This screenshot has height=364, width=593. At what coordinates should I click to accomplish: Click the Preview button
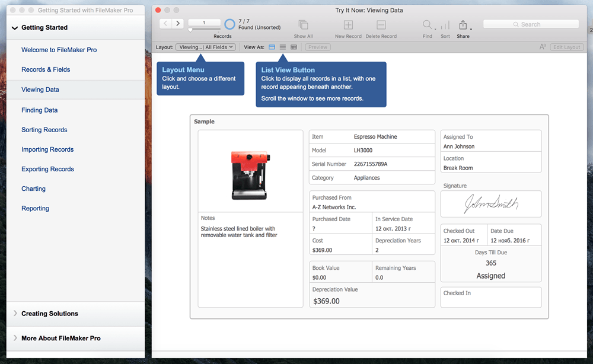pyautogui.click(x=318, y=47)
